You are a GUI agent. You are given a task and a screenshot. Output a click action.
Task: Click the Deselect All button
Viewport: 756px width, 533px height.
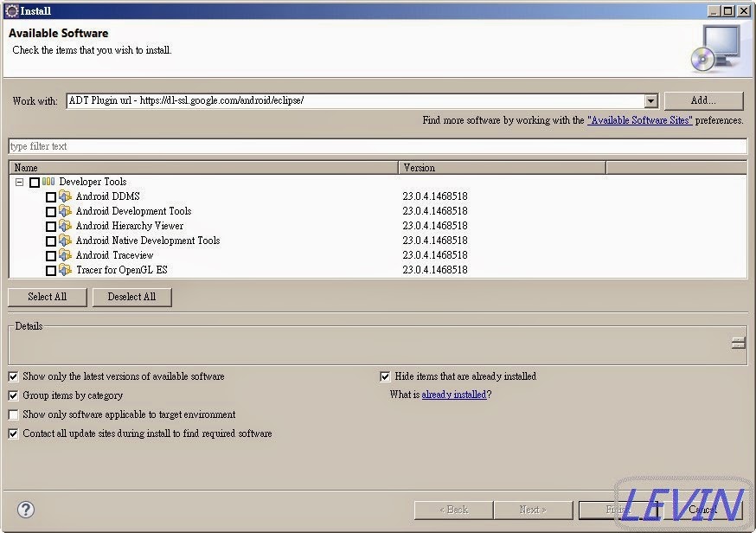[x=131, y=297]
